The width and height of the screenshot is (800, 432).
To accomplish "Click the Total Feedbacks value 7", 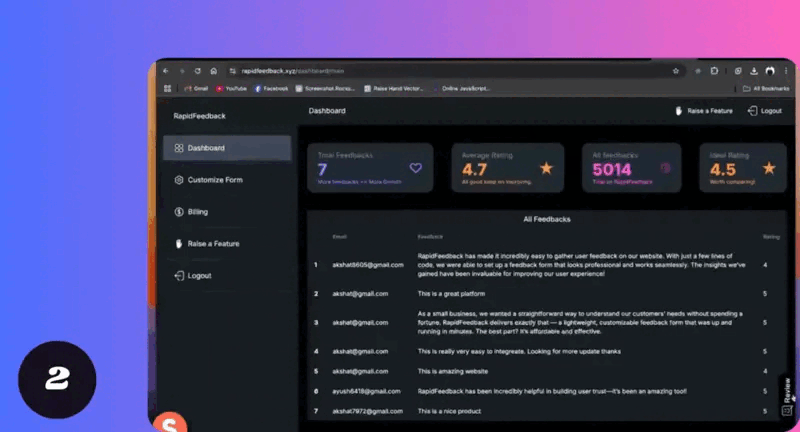I will (322, 169).
